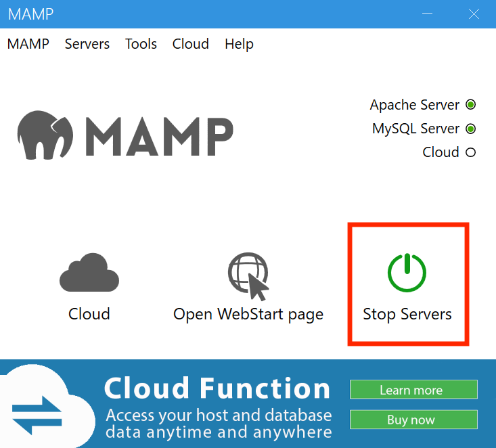This screenshot has height=448, width=496.
Task: Open the MAMP menu
Action: point(28,44)
